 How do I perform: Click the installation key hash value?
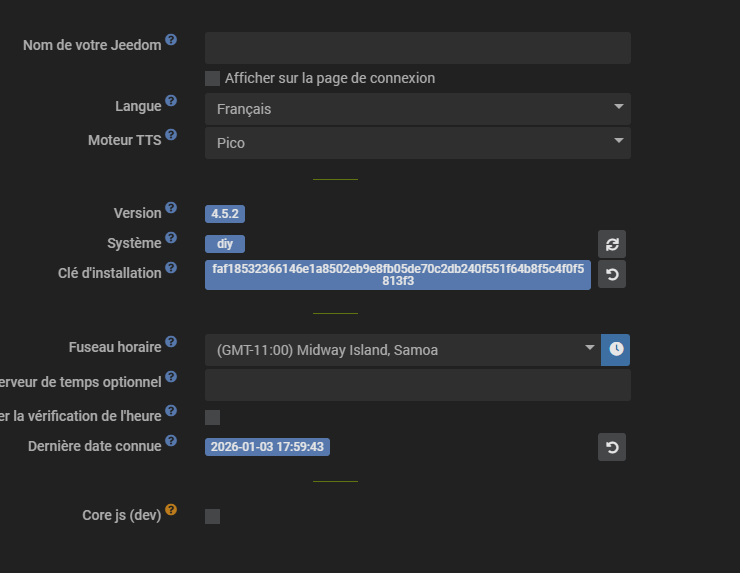[397, 275]
